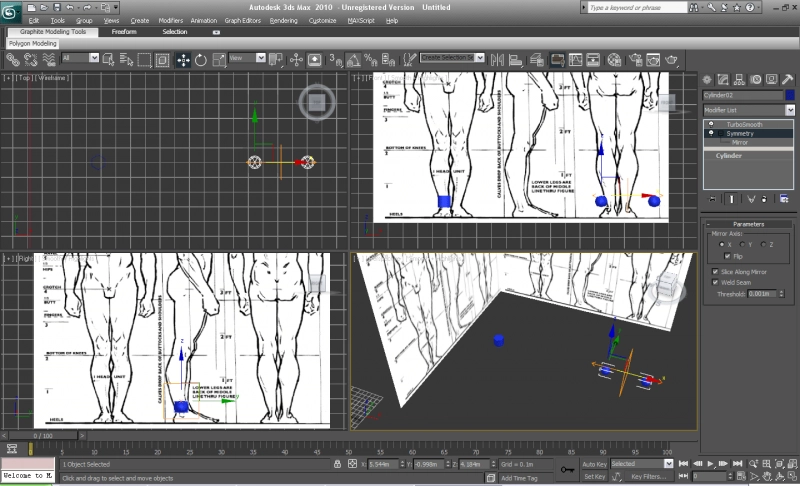
Task: Disable Slice Along Mirror option
Action: [x=715, y=271]
